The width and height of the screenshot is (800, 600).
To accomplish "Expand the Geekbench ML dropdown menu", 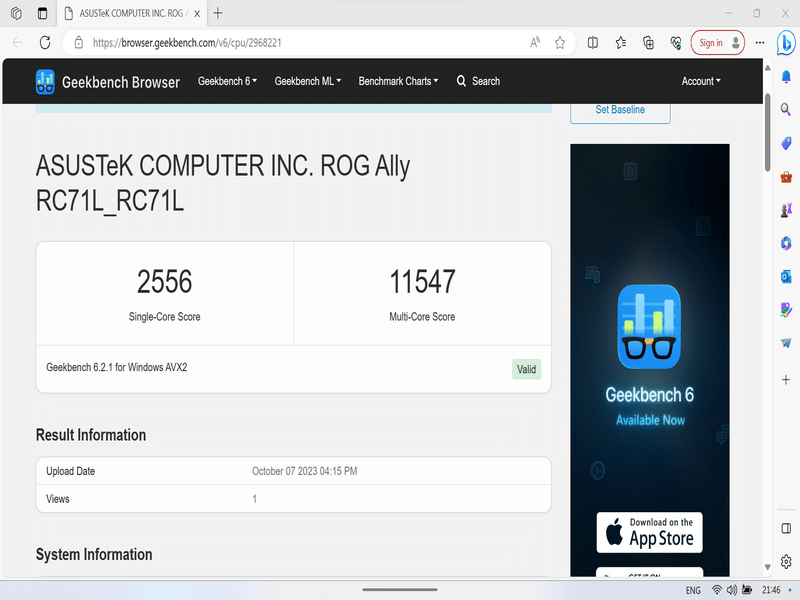I will pyautogui.click(x=308, y=81).
